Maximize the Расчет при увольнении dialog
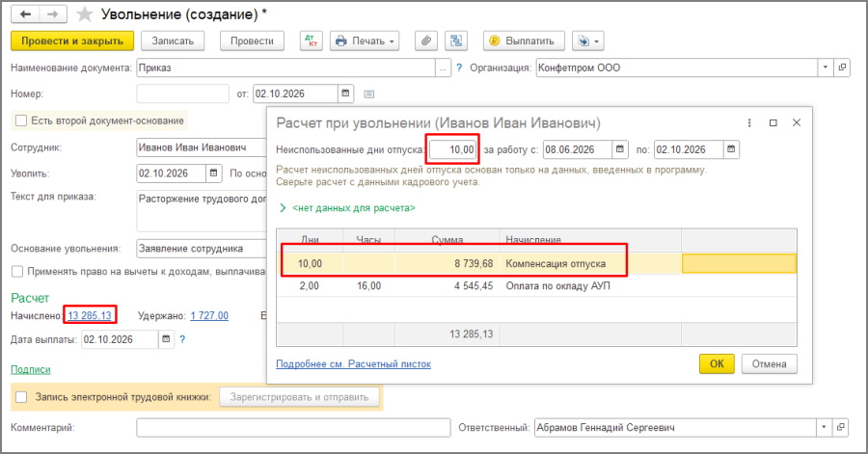 pos(773,122)
